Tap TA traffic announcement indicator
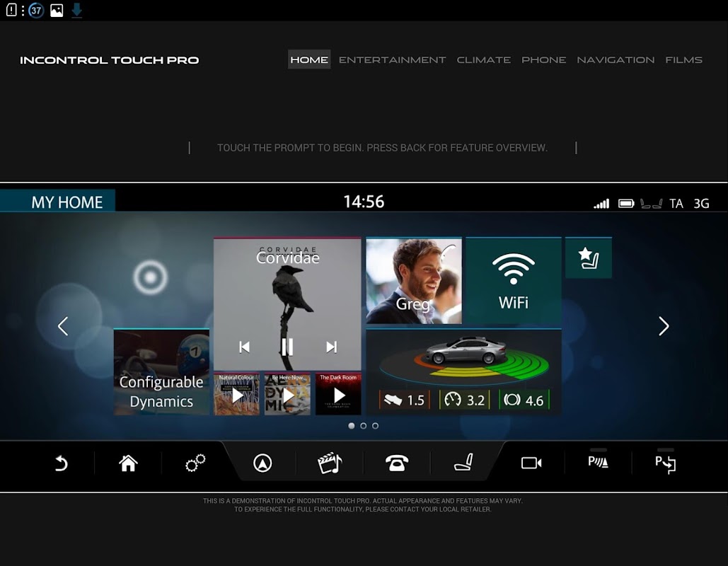Screen dimensions: 728x566 (x=676, y=203)
